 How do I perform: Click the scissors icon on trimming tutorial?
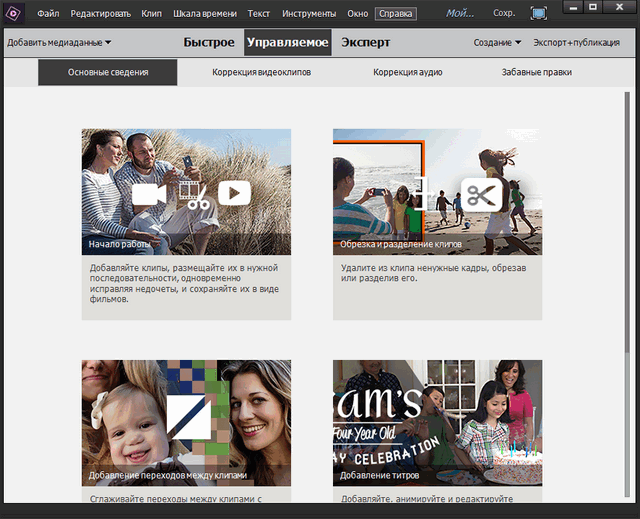click(481, 194)
